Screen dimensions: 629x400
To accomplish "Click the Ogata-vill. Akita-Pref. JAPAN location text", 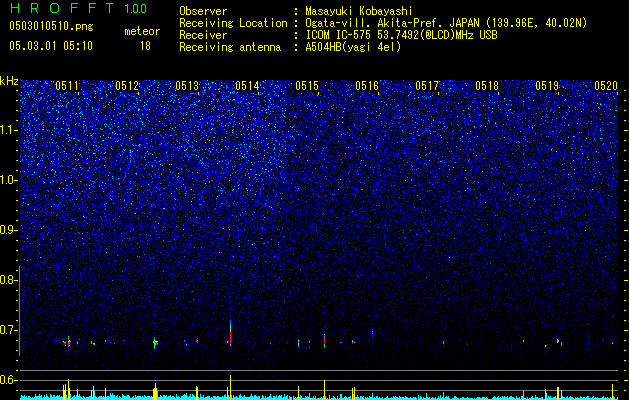I will pyautogui.click(x=446, y=23).
